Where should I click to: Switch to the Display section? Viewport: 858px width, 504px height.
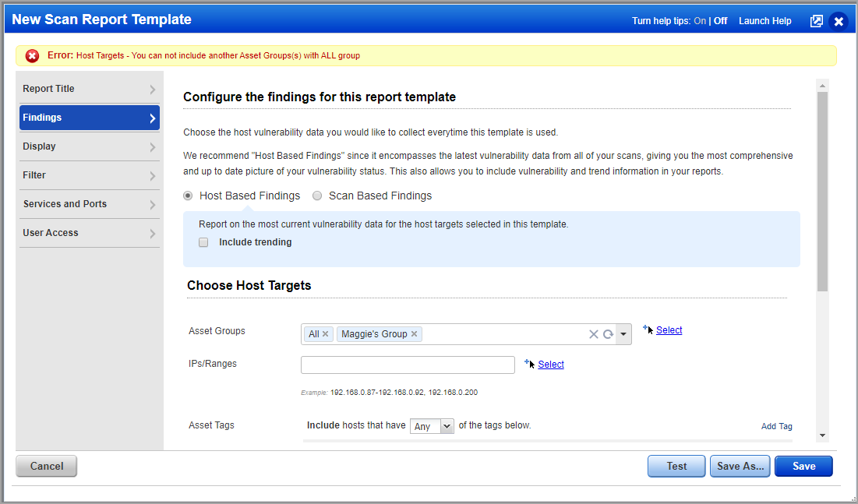tap(86, 146)
